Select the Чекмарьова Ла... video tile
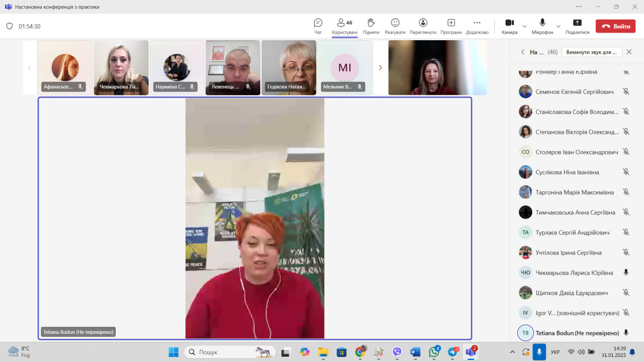The height and width of the screenshot is (362, 644). click(121, 67)
